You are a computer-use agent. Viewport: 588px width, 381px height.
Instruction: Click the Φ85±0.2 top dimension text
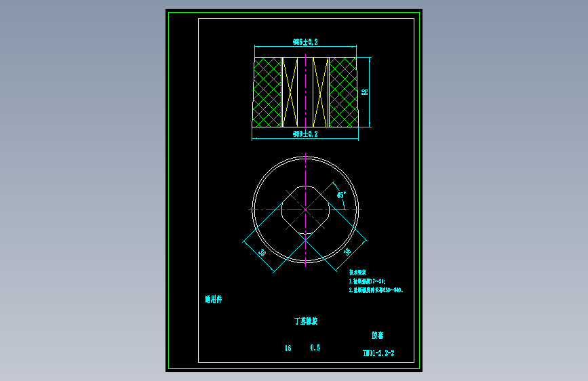(x=305, y=42)
